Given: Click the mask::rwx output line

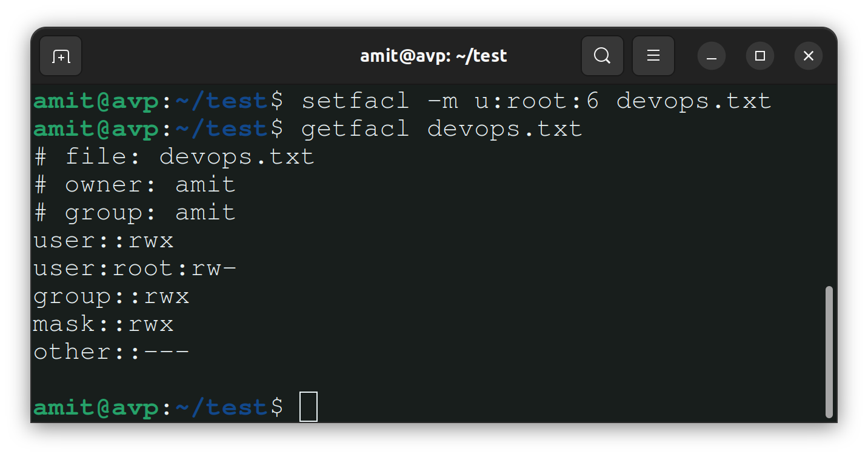Looking at the screenshot, I should (104, 324).
